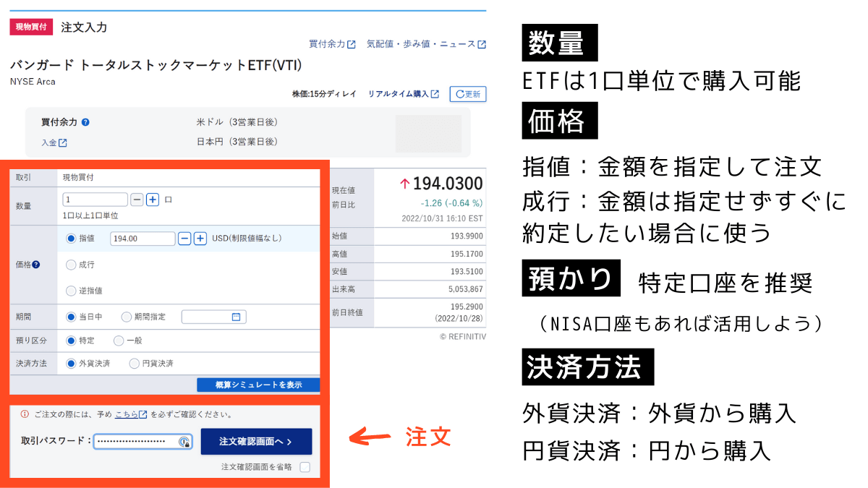The height and width of the screenshot is (488, 868).
Task: Decrease the limit price with minus
Action: (184, 238)
